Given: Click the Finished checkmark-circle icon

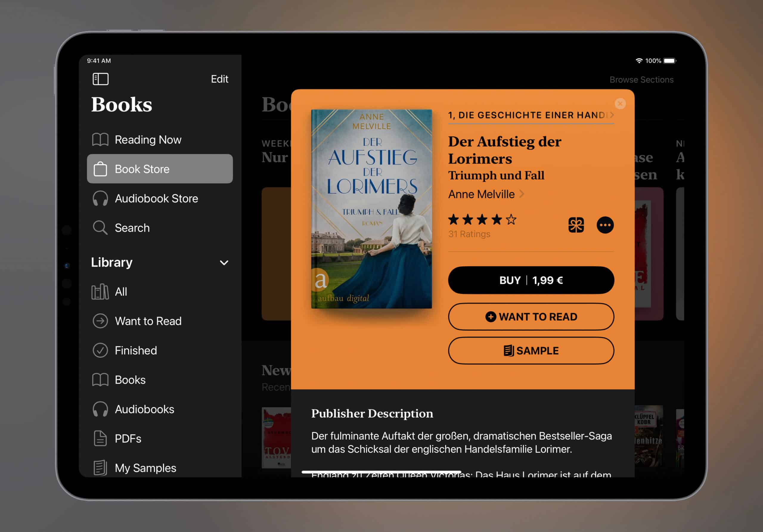Looking at the screenshot, I should point(100,350).
